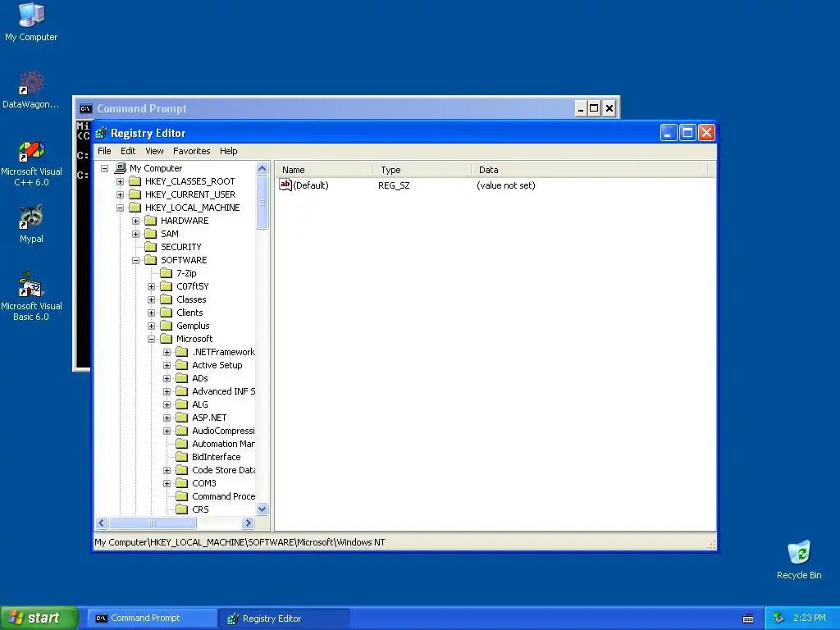Viewport: 840px width, 630px height.
Task: Click tree pane scroll down arrow
Action: (262, 509)
